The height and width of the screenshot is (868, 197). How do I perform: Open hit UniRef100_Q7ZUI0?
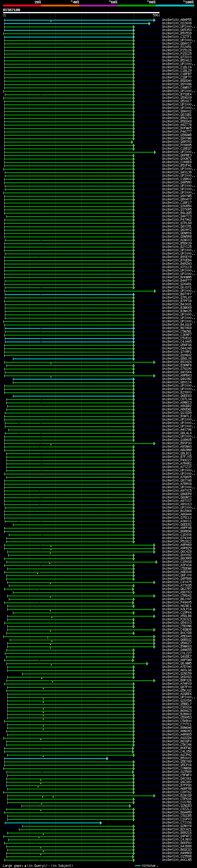(x=177, y=57)
